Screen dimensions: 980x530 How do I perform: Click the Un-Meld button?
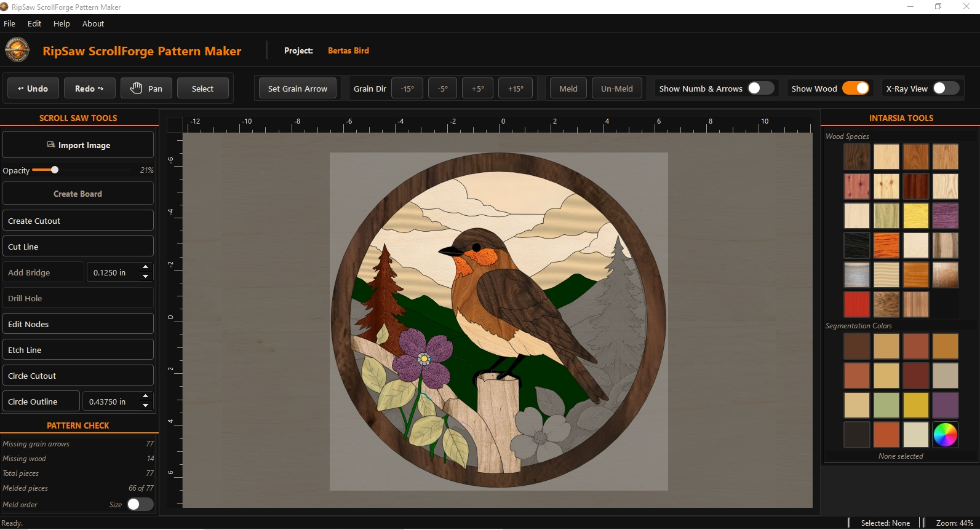click(x=617, y=89)
